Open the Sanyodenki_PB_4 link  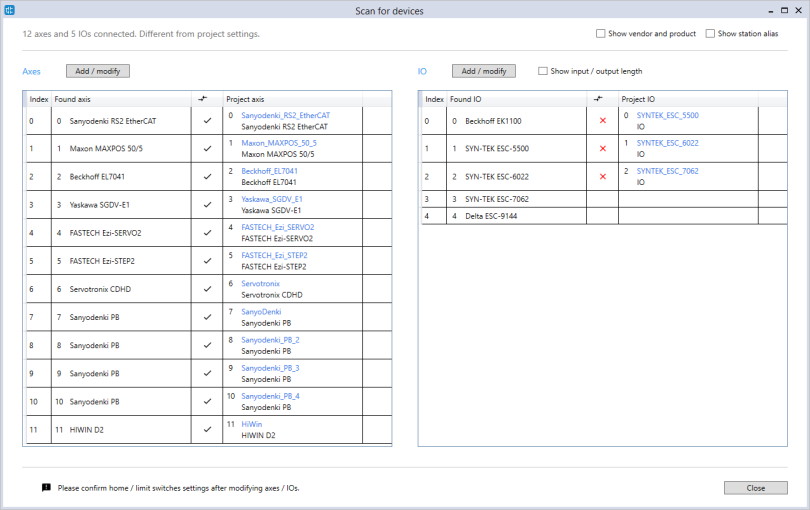coord(270,396)
